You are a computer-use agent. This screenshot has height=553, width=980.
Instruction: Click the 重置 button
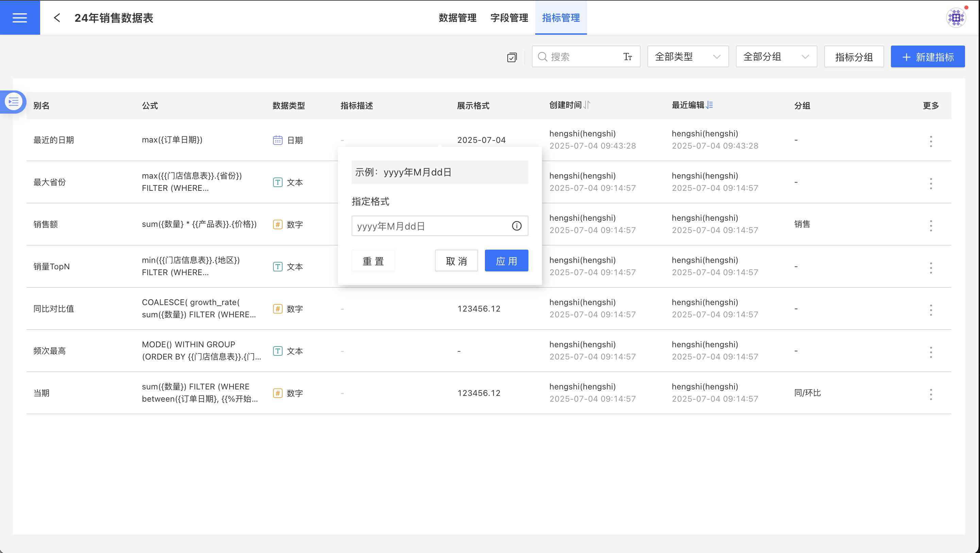point(373,261)
